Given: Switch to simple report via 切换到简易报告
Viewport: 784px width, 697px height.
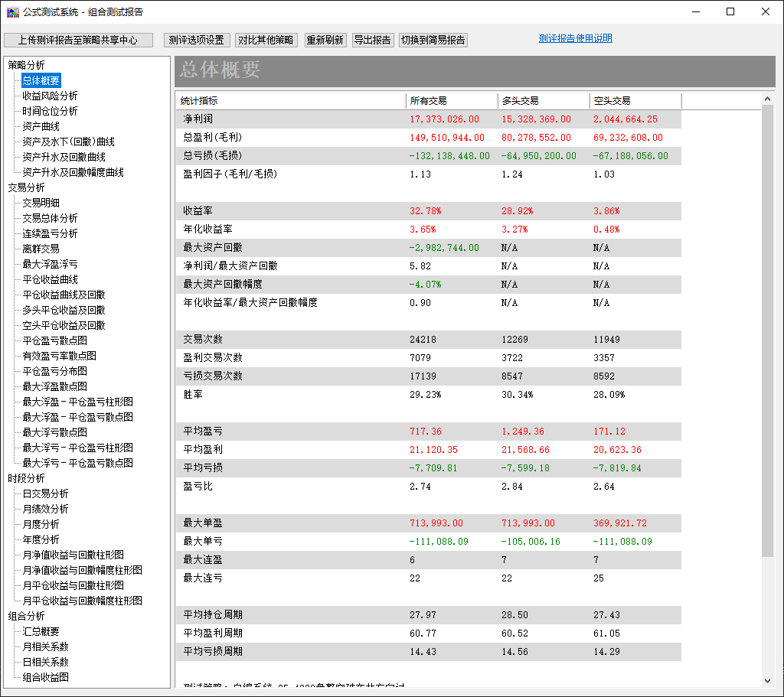Looking at the screenshot, I should (433, 40).
